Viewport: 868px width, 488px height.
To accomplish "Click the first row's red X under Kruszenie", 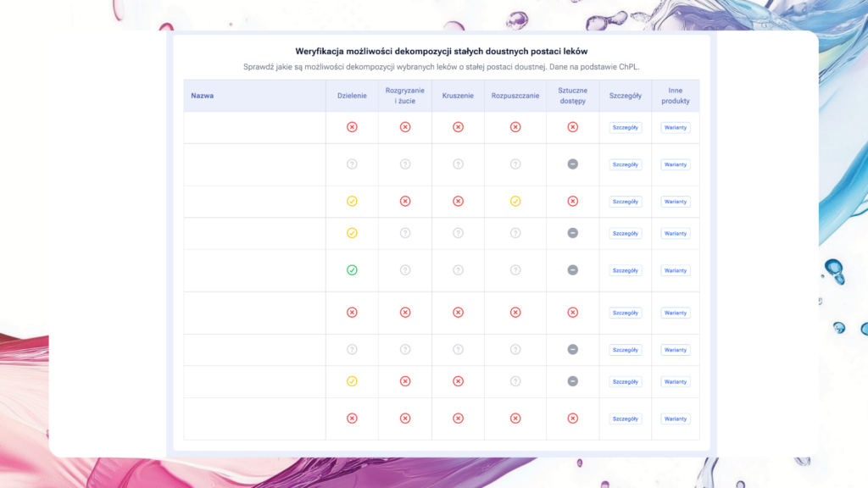I will 458,127.
